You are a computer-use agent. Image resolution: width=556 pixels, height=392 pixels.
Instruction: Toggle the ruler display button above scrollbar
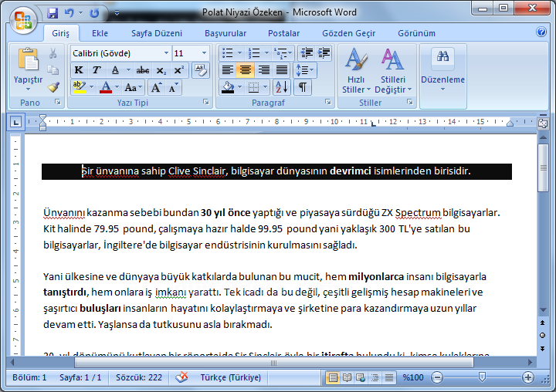(x=543, y=123)
